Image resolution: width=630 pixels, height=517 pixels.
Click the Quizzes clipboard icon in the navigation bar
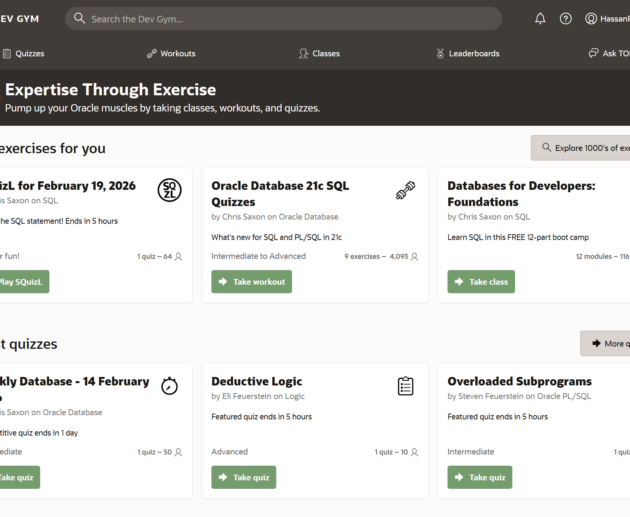point(6,53)
